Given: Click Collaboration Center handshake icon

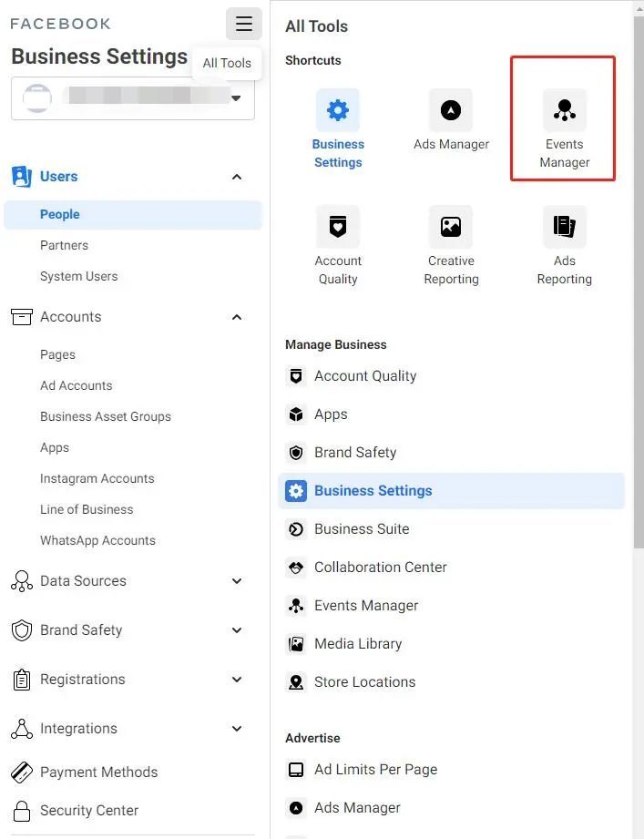Looking at the screenshot, I should click(x=296, y=568).
